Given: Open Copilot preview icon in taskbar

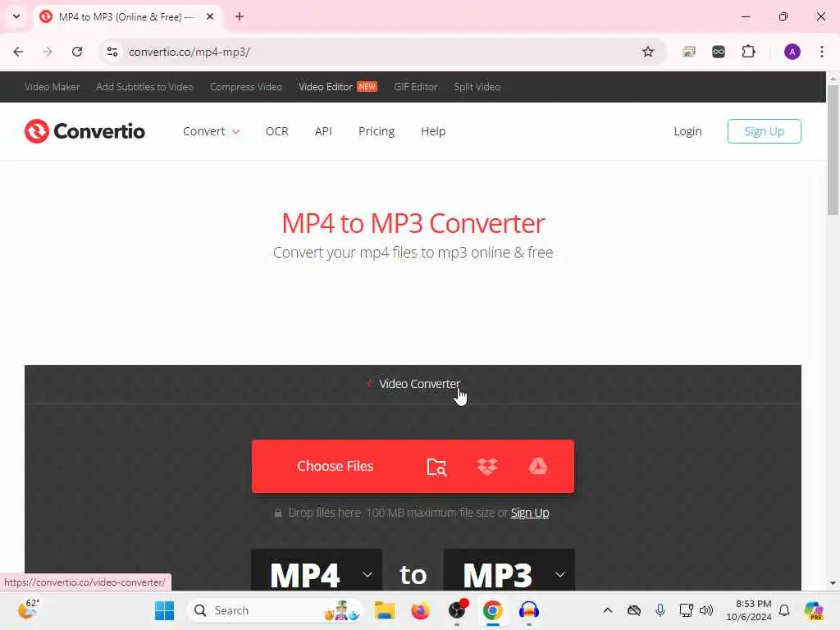Looking at the screenshot, I should [814, 610].
